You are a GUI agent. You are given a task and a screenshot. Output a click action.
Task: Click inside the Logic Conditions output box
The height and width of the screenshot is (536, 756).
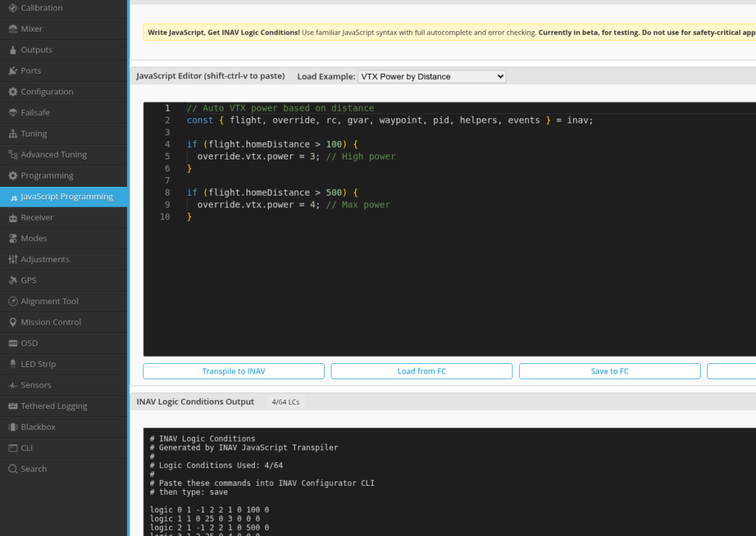pyautogui.click(x=443, y=480)
